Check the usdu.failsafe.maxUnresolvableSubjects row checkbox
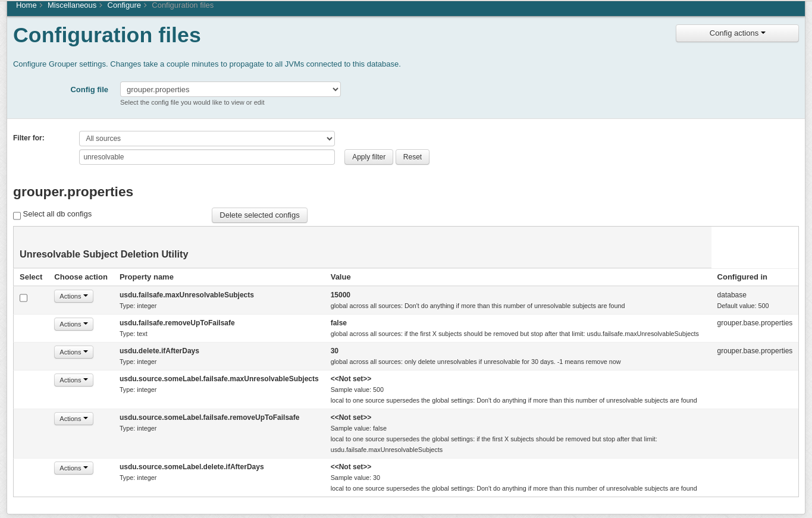Viewport: 812px width, 518px height. point(24,298)
